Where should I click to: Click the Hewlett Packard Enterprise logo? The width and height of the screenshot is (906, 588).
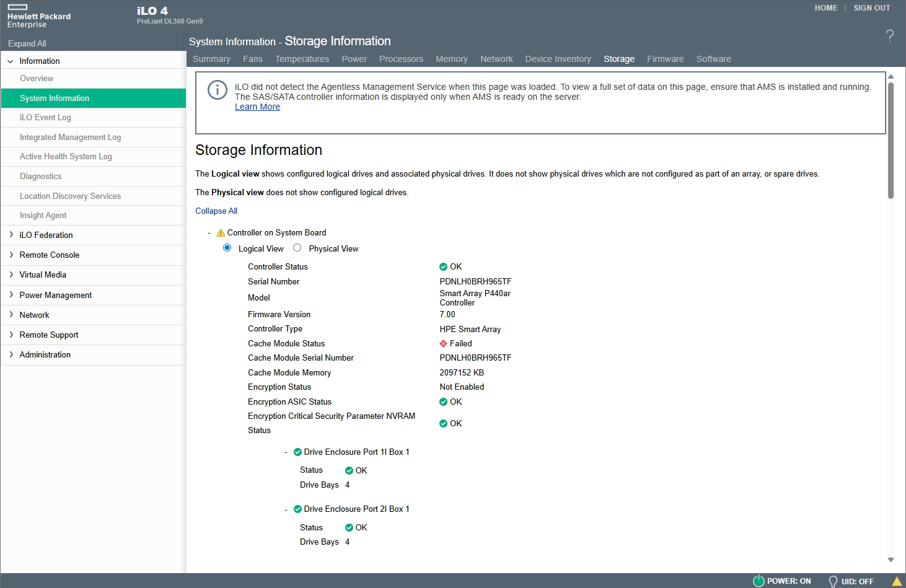[x=39, y=16]
